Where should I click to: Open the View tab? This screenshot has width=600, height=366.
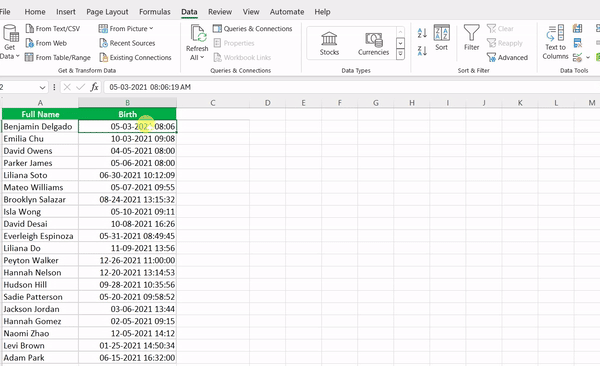pos(251,12)
